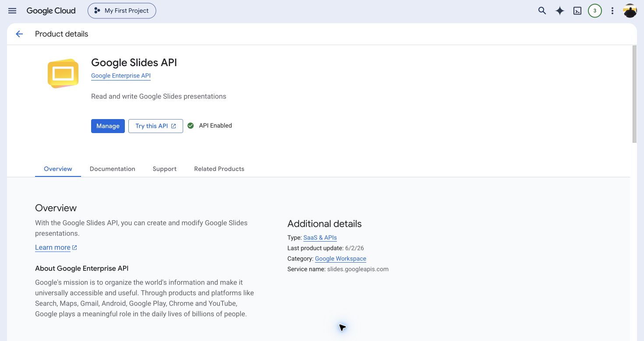
Task: Follow the Google Enterprise API link
Action: (x=121, y=76)
